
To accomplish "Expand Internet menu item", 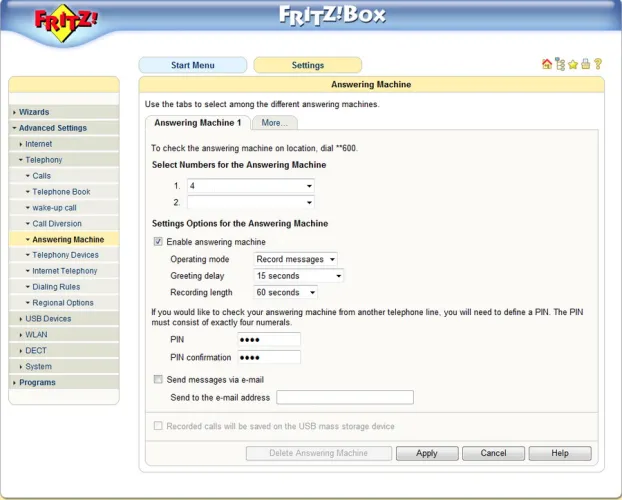I will 64,144.
